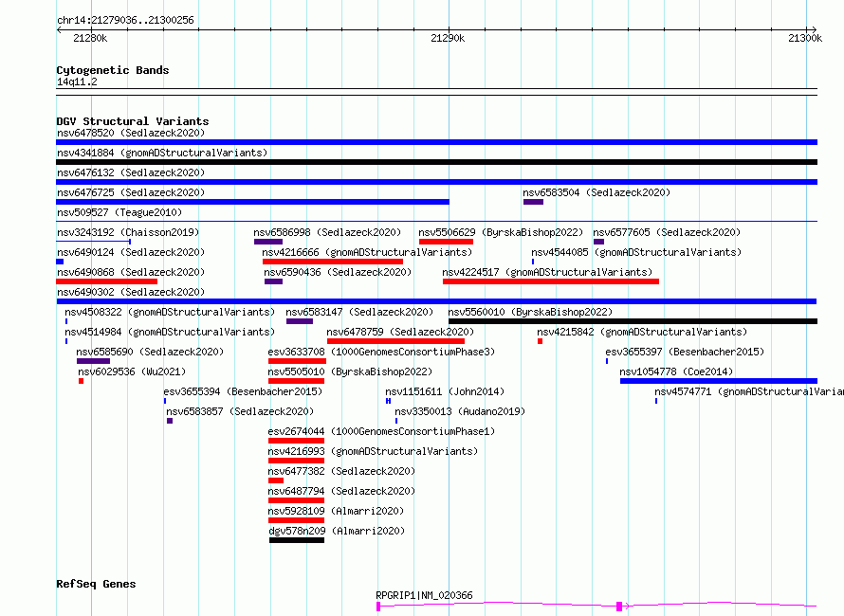Click nsv5560010 (ByrskaBishop2022) label
Image resolution: width=844 pixels, height=616 pixels.
tap(530, 312)
